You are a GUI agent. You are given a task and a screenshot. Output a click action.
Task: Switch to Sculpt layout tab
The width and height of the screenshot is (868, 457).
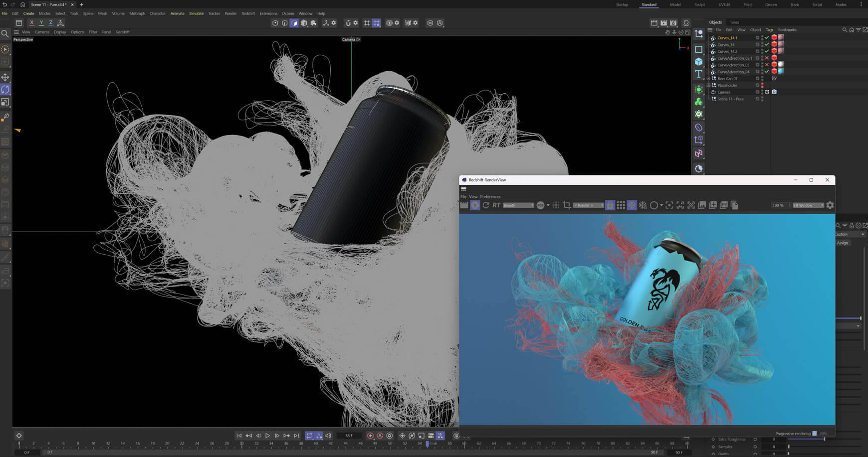click(x=699, y=4)
